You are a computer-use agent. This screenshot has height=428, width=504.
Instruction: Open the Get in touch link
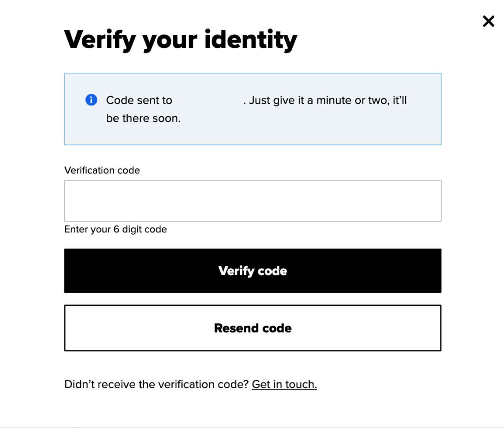point(284,384)
